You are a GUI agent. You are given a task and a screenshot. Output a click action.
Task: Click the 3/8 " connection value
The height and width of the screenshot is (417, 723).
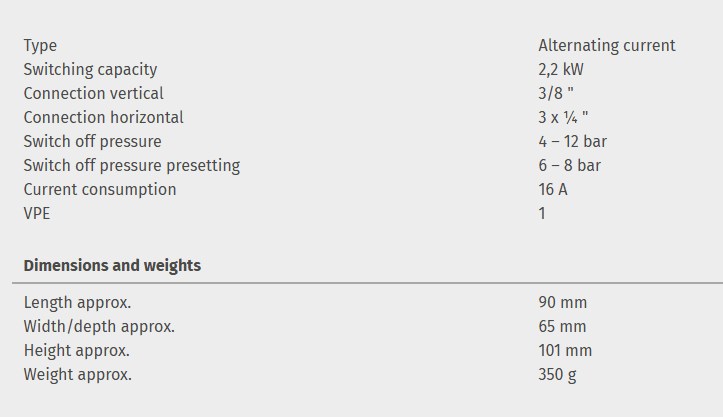556,93
